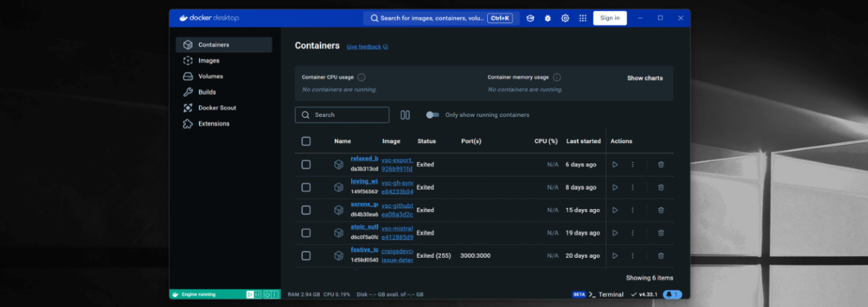
Task: Open Docker Scout from the sidebar
Action: pos(217,108)
